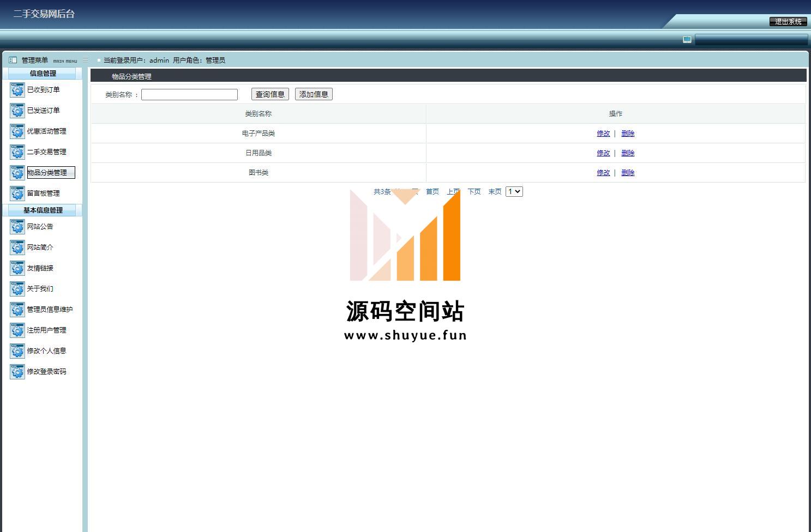Click the menu lines icon beside MAIN MENU

click(85, 59)
